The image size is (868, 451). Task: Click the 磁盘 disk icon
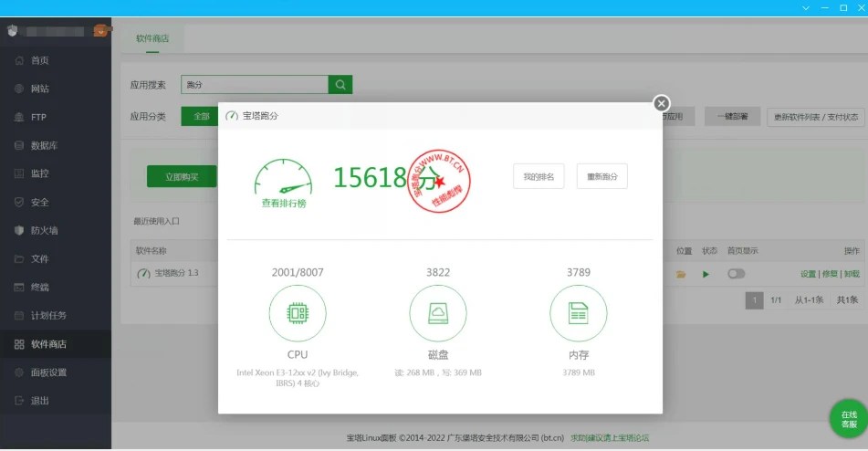pos(438,313)
